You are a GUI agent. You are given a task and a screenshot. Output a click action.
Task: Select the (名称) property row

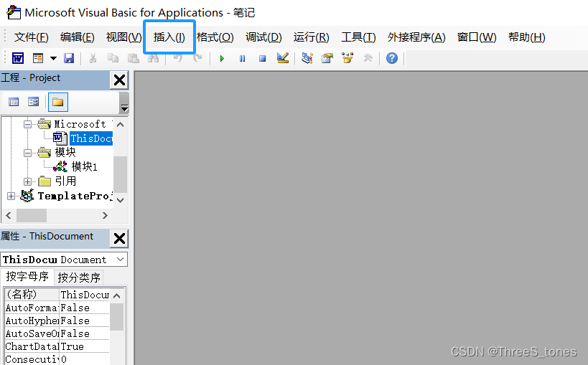click(x=57, y=295)
